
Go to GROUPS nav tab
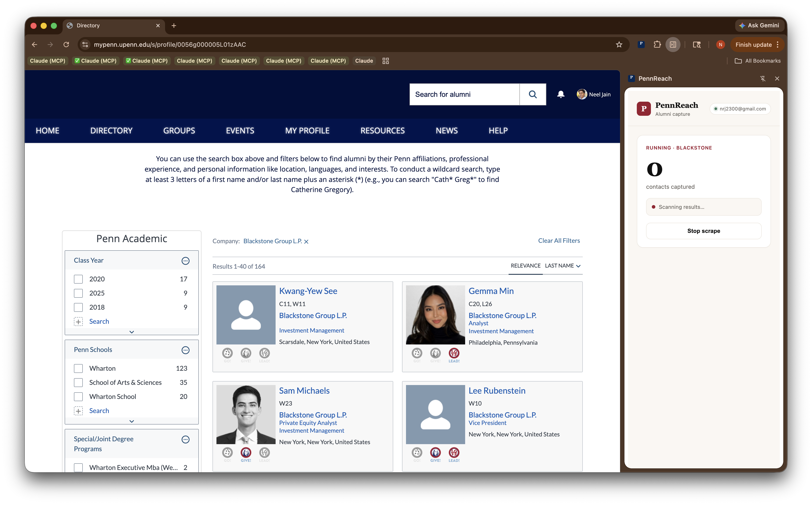click(179, 131)
